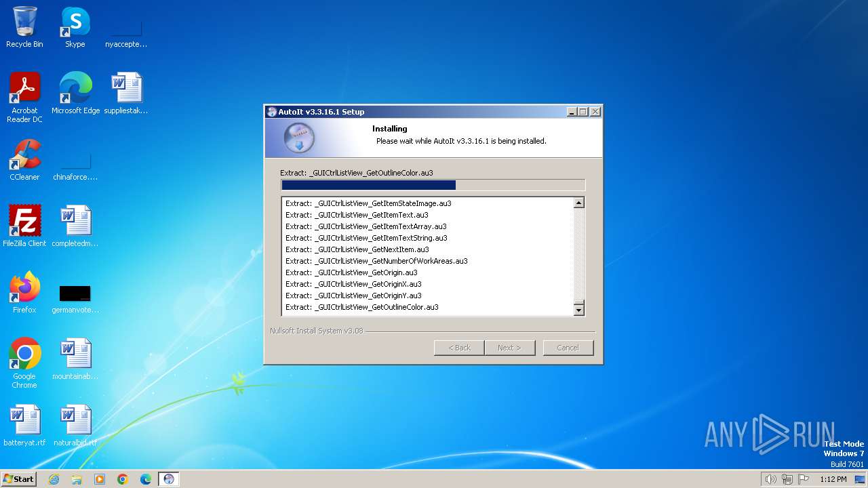Open the Windows Start menu

coord(18,479)
